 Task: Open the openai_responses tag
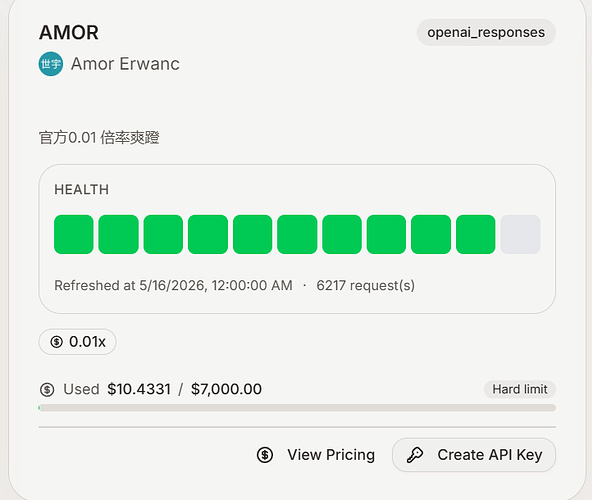point(486,32)
